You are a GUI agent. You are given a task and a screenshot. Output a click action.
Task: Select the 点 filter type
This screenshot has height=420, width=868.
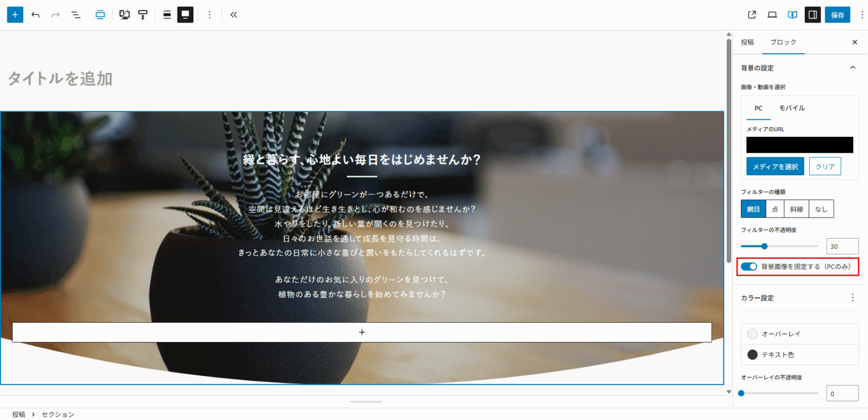pos(775,209)
